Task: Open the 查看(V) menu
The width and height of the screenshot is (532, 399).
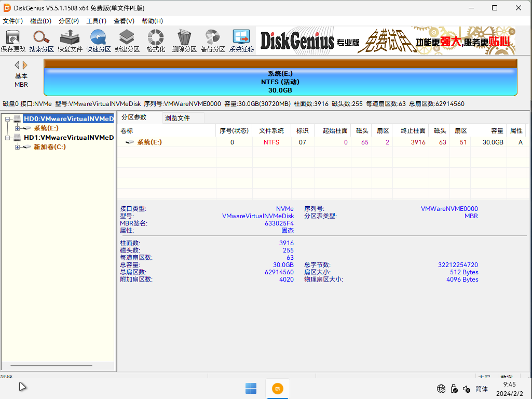Action: (x=124, y=21)
